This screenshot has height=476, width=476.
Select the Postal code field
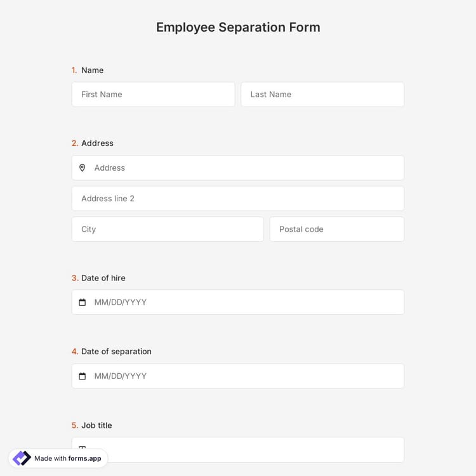coord(336,229)
